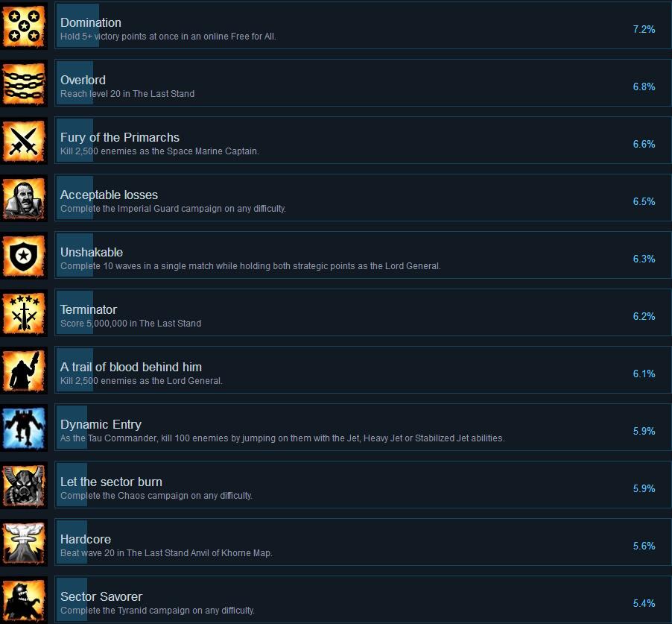The height and width of the screenshot is (624, 672).
Task: Click the Overlord progress bar fill
Action: [x=75, y=83]
